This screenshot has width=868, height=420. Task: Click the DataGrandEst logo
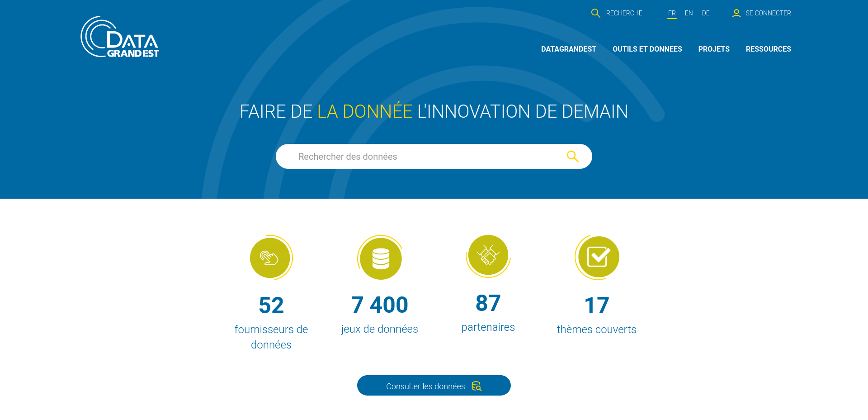pyautogui.click(x=120, y=37)
